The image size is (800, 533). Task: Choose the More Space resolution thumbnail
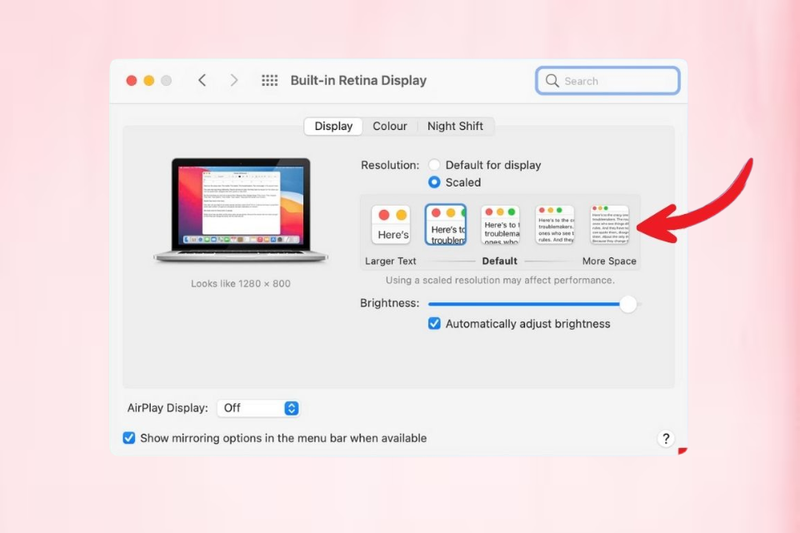pyautogui.click(x=609, y=224)
